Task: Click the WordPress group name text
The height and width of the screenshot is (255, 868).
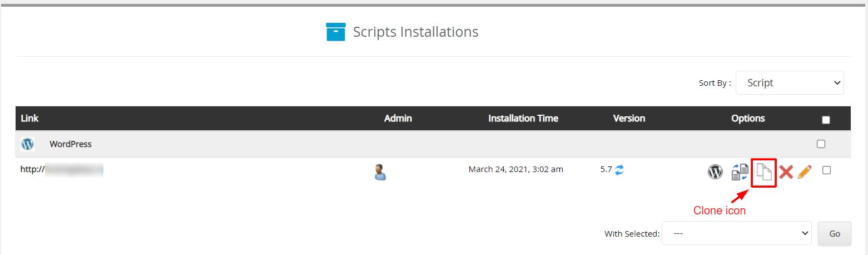Action: (x=71, y=144)
